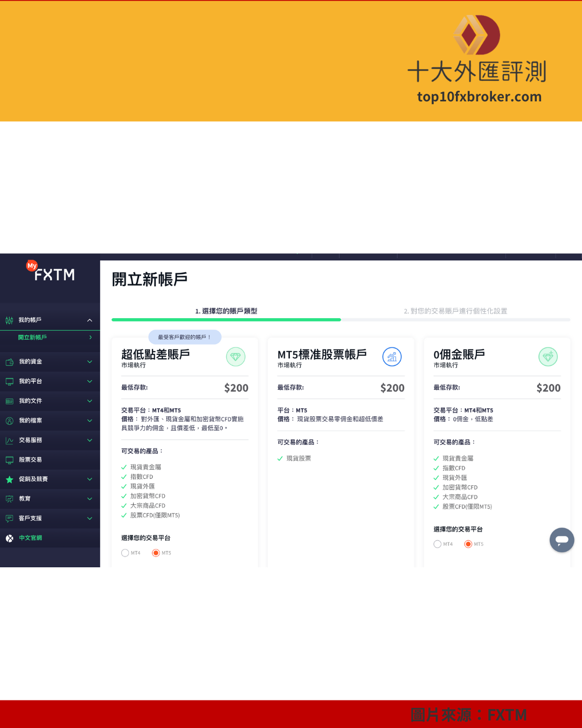The width and height of the screenshot is (582, 728).
Task: Select MT5 radio on 超低點差賬戶 card
Action: (156, 553)
